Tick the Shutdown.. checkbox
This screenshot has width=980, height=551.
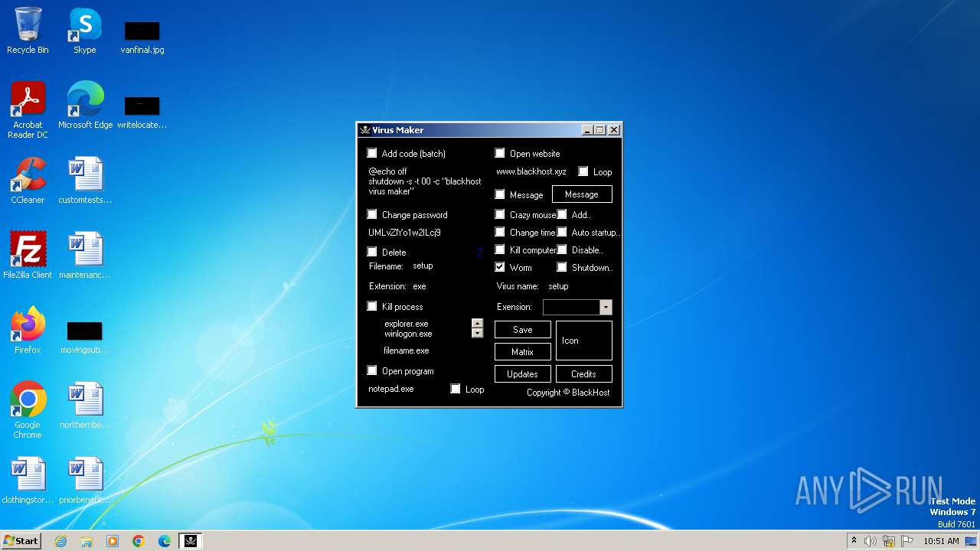tap(562, 267)
